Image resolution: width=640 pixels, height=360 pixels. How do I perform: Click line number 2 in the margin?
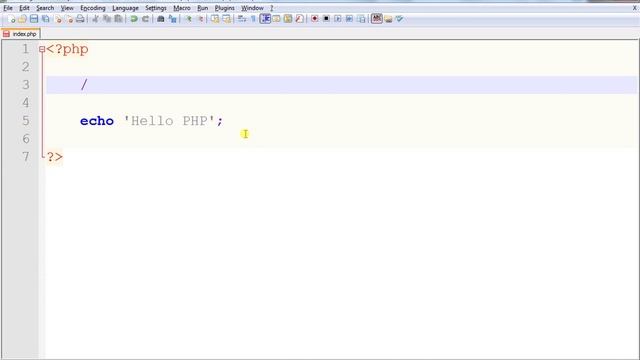(25, 67)
